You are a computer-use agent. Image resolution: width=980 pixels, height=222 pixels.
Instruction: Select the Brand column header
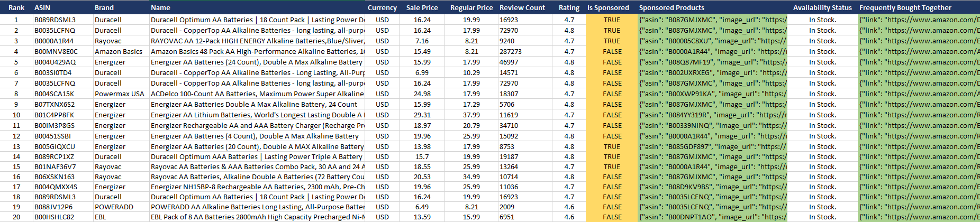(x=121, y=7)
